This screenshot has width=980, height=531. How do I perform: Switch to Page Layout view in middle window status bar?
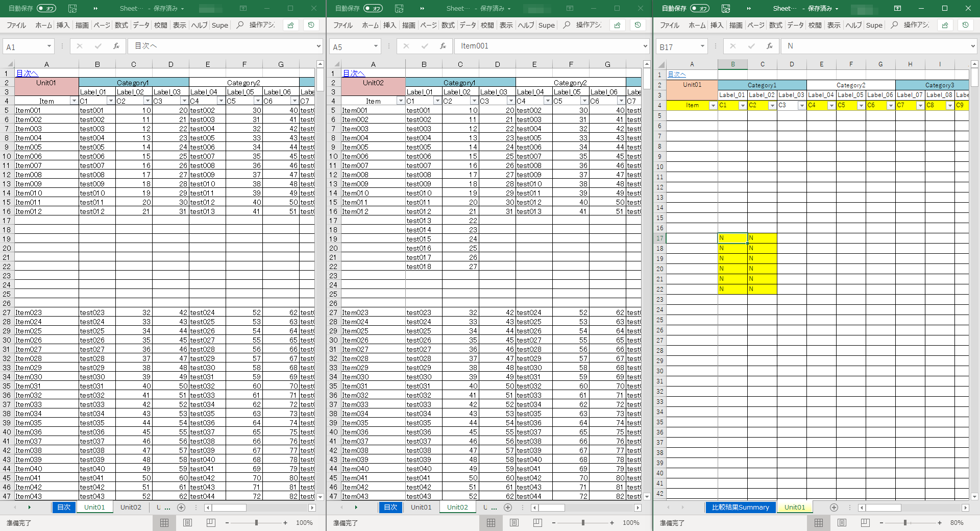tap(514, 523)
